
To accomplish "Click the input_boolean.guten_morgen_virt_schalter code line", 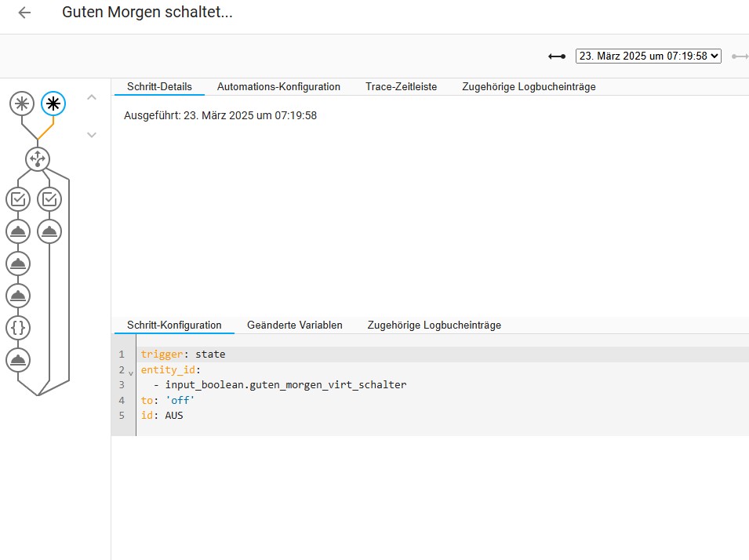I will pyautogui.click(x=285, y=385).
